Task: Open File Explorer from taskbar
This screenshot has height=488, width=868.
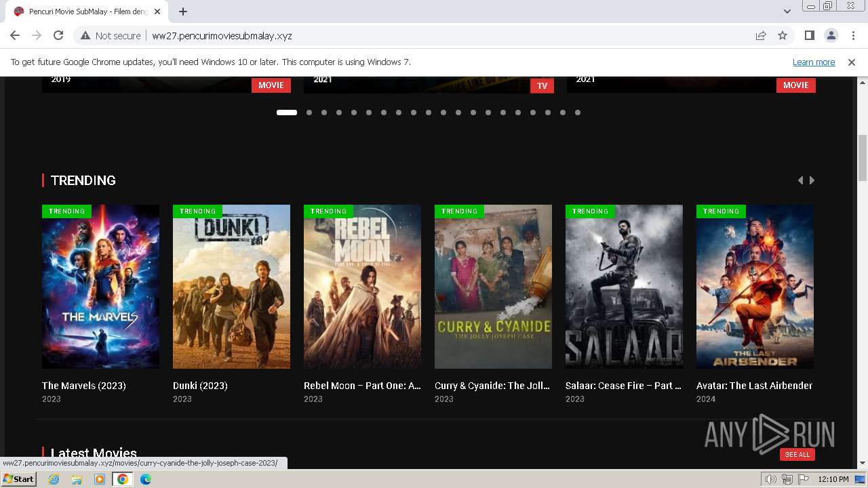Action: click(x=77, y=479)
